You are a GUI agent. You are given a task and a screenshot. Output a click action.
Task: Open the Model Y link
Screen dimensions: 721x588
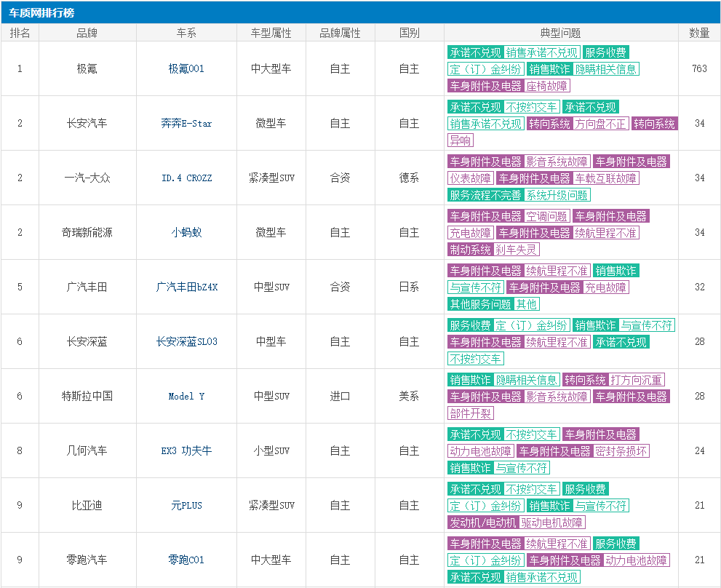pyautogui.click(x=186, y=396)
